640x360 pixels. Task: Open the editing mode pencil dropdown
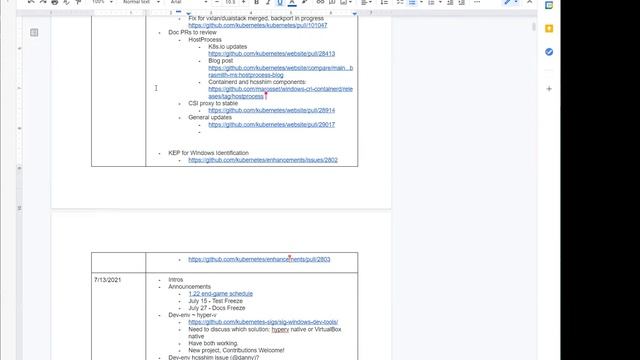click(x=510, y=2)
